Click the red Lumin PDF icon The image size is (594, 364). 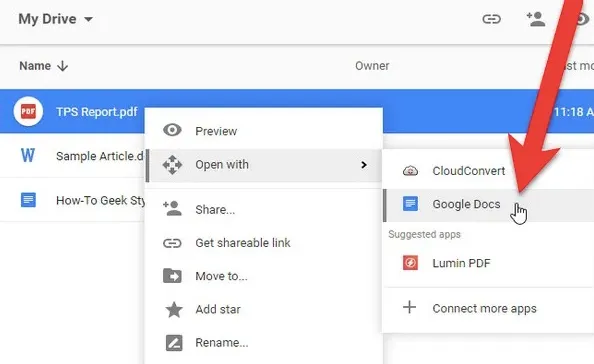coord(410,263)
